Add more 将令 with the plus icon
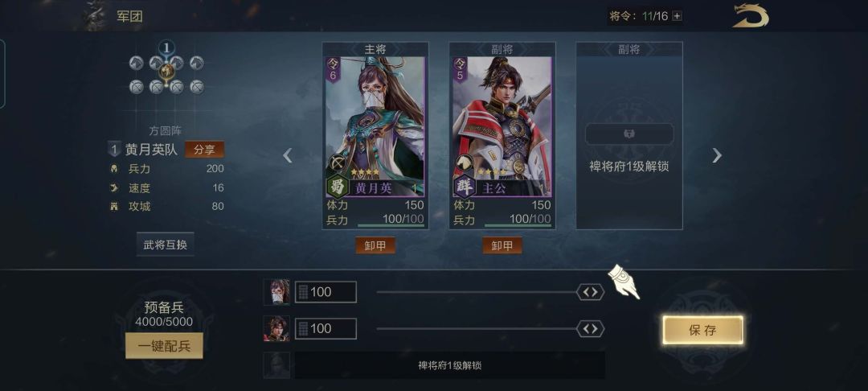 (x=677, y=17)
